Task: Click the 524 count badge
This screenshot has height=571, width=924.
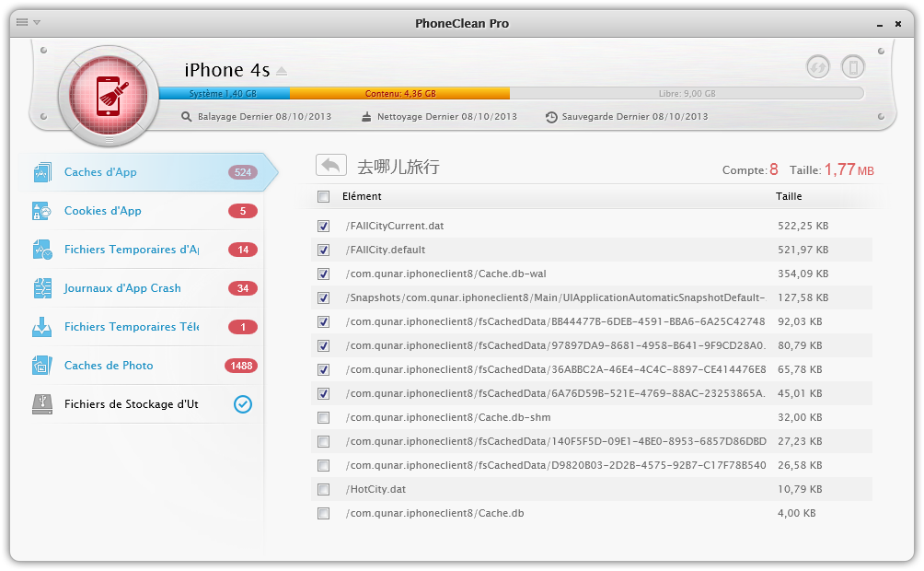Action: tap(243, 172)
